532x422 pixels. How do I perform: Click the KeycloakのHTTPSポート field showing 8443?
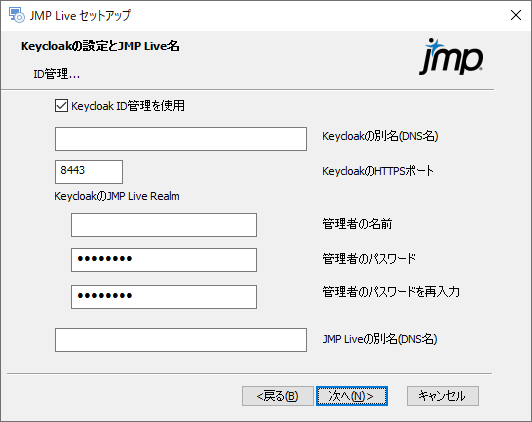[89, 172]
